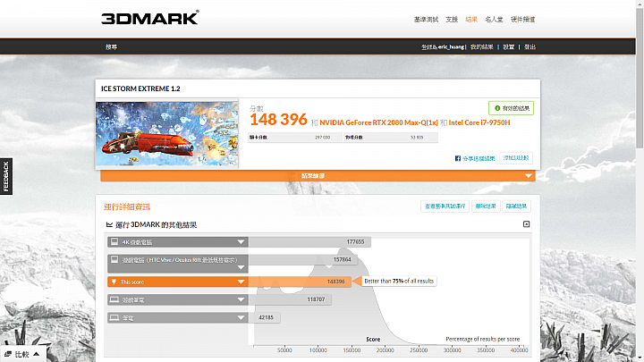Click the 177655 score bar
The width and height of the screenshot is (644, 362).
coord(309,242)
